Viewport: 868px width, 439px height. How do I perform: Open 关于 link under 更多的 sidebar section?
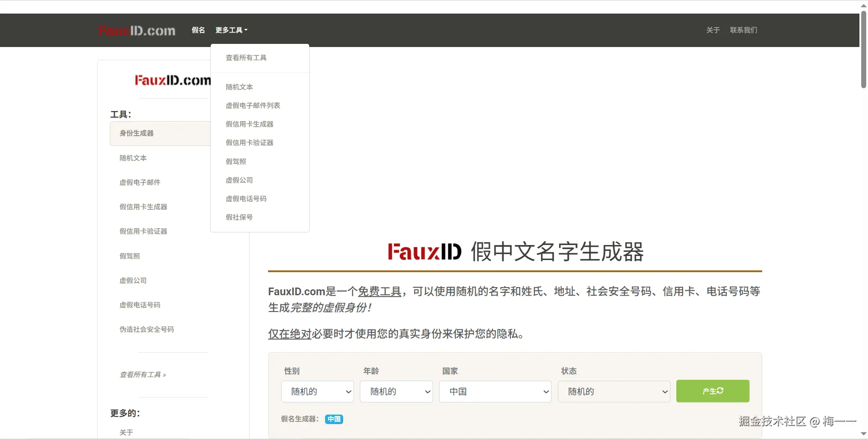pyautogui.click(x=126, y=432)
